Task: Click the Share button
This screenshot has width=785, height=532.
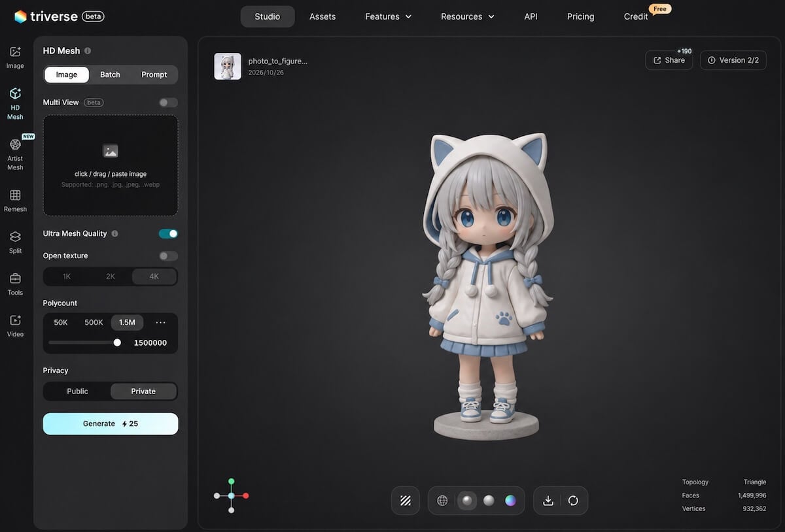Action: click(669, 60)
